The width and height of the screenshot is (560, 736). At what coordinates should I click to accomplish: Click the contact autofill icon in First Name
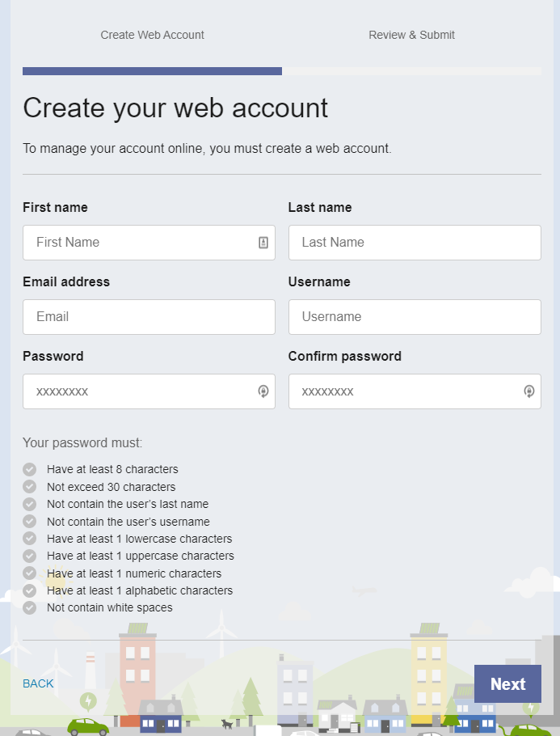263,243
